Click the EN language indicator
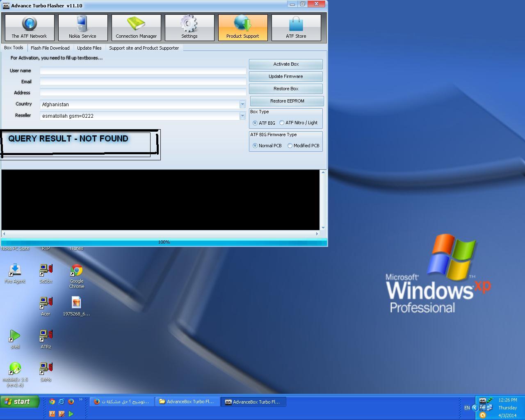 tap(467, 408)
